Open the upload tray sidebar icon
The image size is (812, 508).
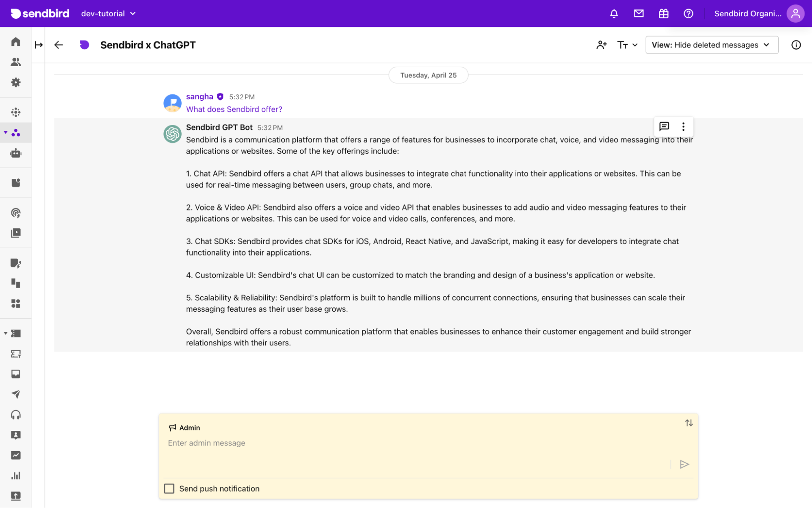(x=15, y=496)
